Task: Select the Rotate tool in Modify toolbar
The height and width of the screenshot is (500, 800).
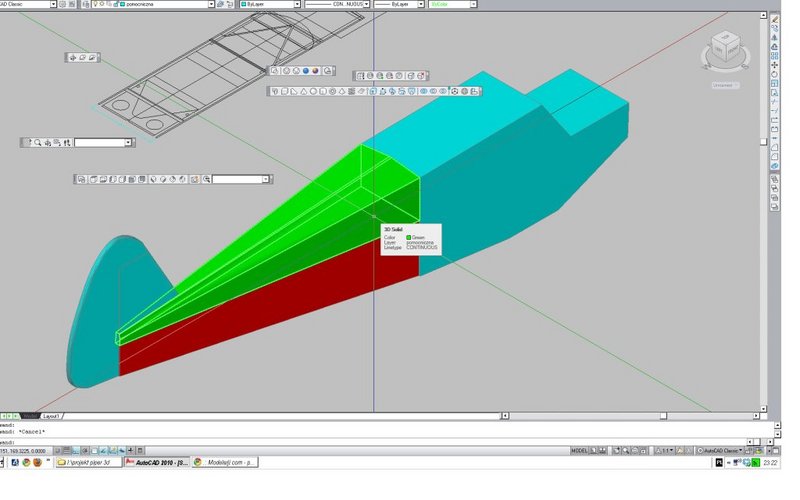Action: pos(774,74)
